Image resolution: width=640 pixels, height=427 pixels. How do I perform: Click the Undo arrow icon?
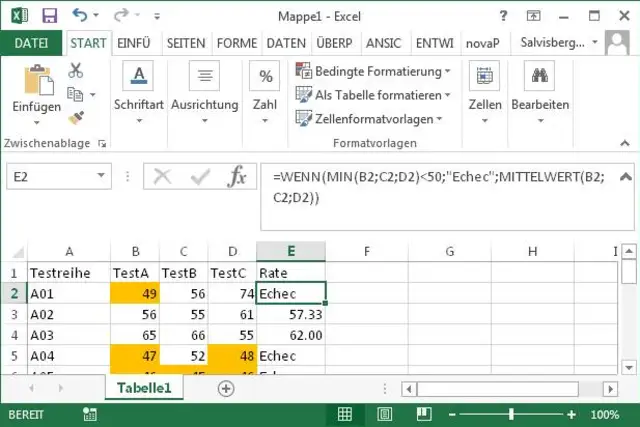[80, 16]
